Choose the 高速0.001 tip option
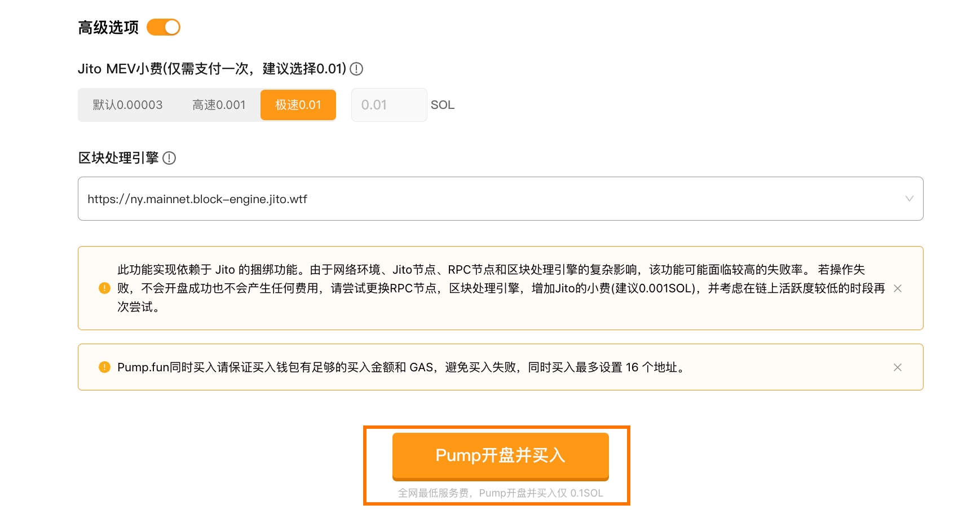The height and width of the screenshot is (518, 980). pyautogui.click(x=219, y=105)
